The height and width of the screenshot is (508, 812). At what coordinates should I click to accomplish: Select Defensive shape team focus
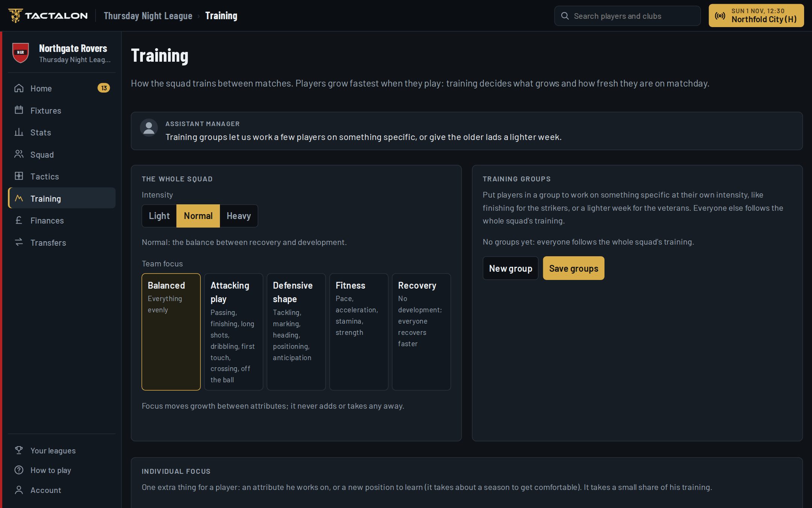(296, 332)
